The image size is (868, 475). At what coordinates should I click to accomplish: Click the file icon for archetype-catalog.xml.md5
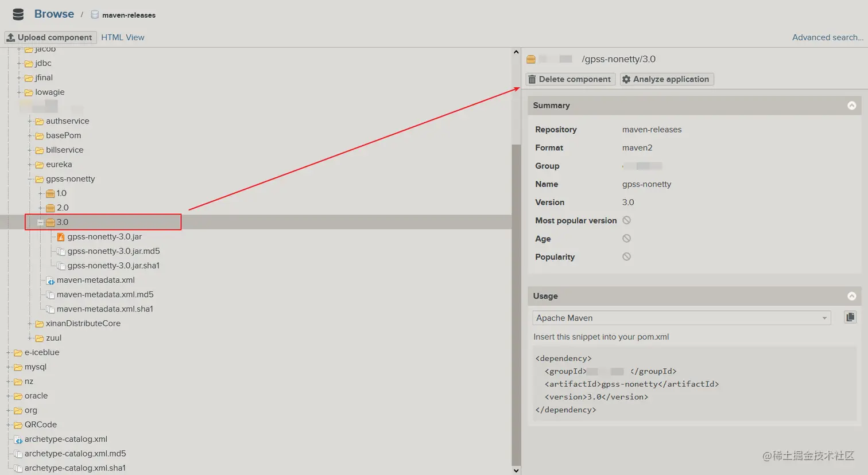point(18,454)
